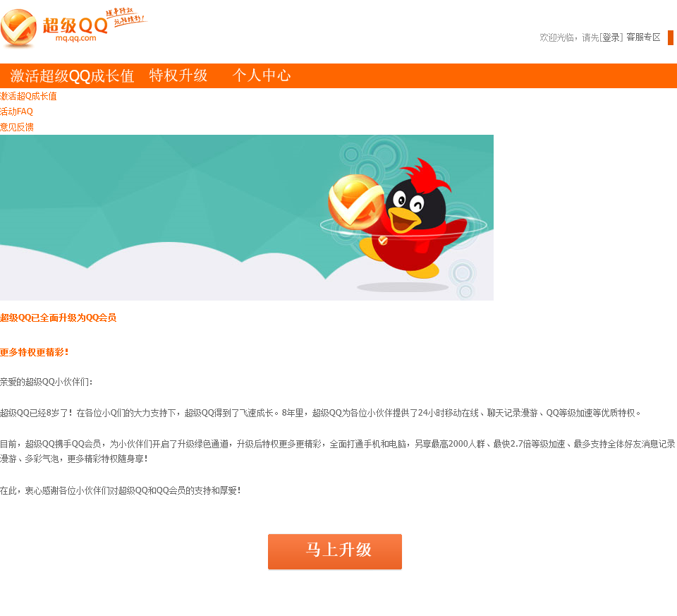The width and height of the screenshot is (677, 616).
Task: Click the [登录] login link
Action: pyautogui.click(x=611, y=37)
